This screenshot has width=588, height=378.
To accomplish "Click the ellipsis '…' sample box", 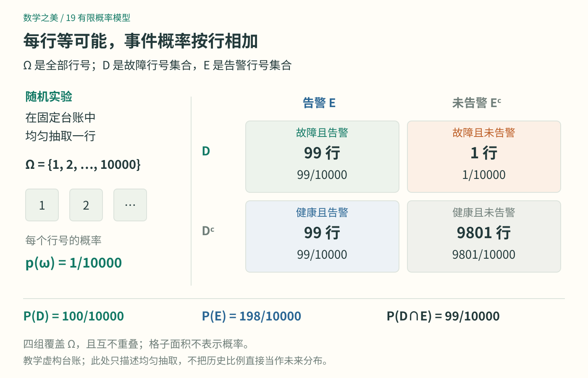I will point(130,205).
